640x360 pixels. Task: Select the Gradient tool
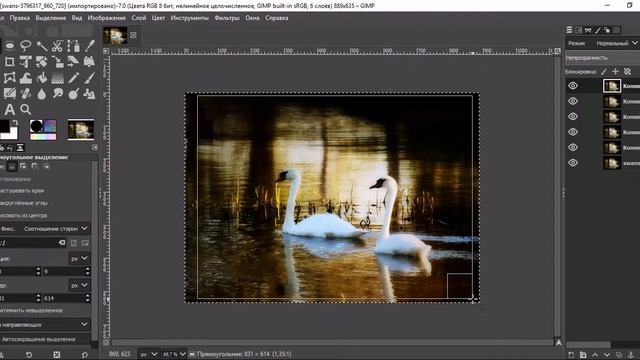coord(58,78)
